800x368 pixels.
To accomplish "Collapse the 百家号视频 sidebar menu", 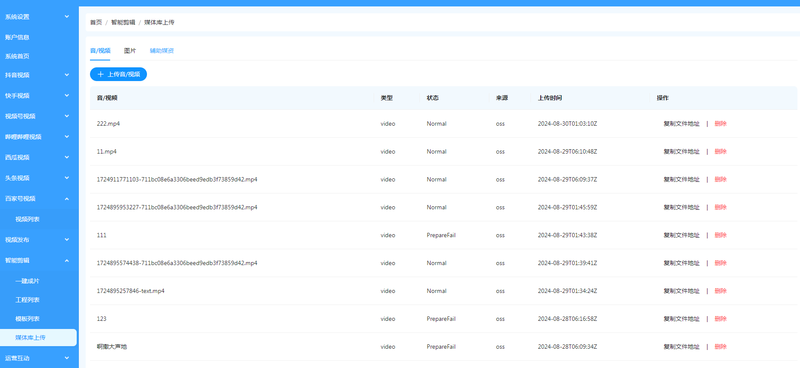I will click(39, 199).
